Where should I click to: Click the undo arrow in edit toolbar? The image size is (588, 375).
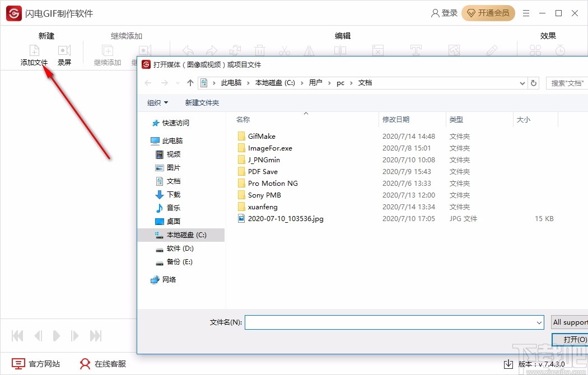click(188, 50)
